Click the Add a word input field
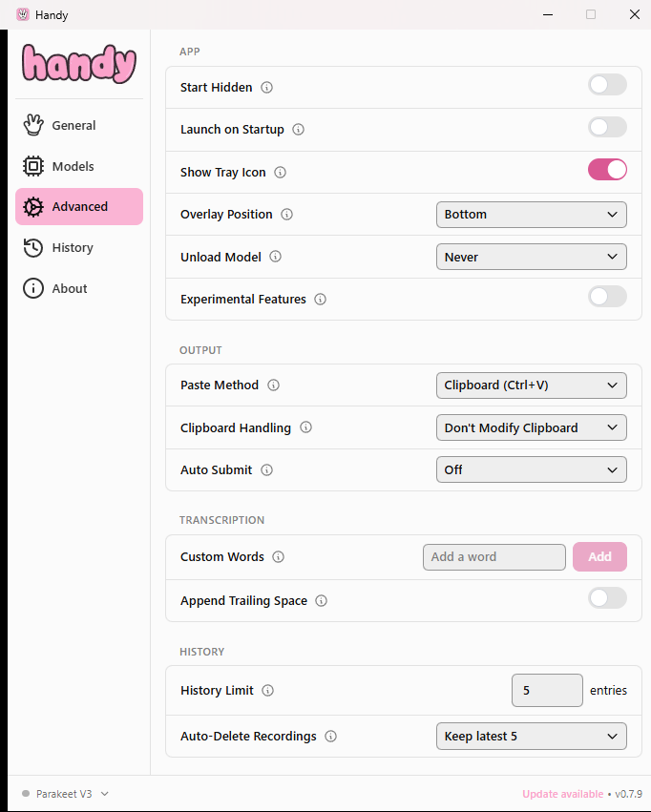The image size is (651, 812). (493, 557)
